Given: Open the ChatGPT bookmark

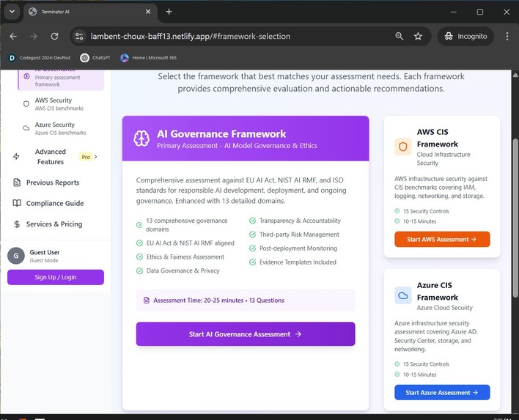Looking at the screenshot, I should [x=95, y=58].
